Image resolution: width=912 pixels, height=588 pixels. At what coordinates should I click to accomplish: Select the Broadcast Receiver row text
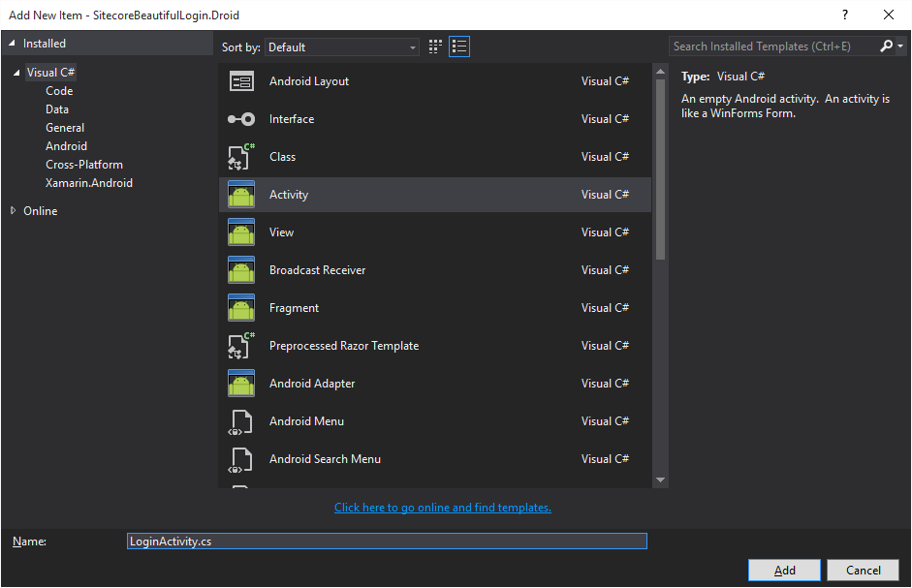pyautogui.click(x=317, y=270)
